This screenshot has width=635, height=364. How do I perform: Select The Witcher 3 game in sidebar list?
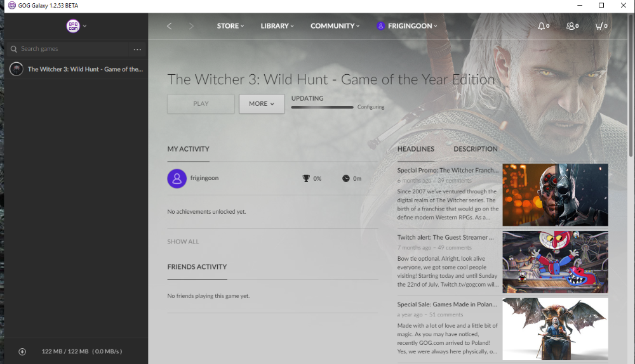(x=76, y=69)
